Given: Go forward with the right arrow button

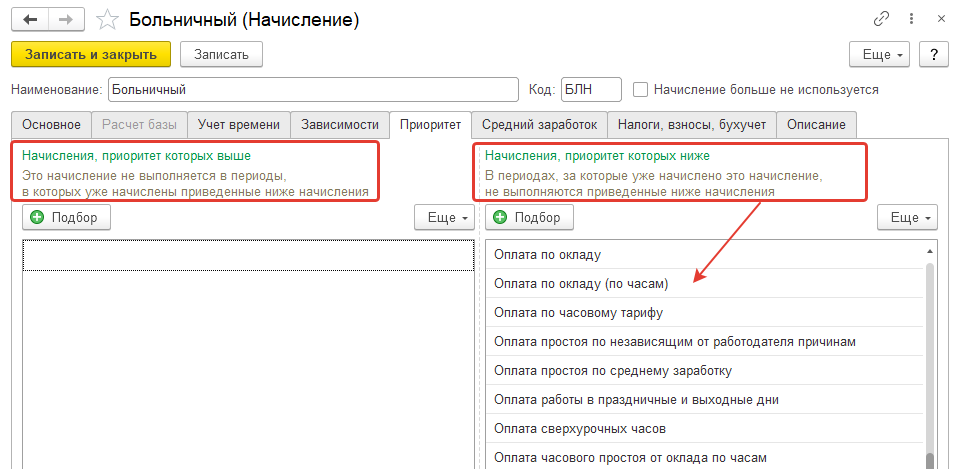Looking at the screenshot, I should [x=66, y=20].
